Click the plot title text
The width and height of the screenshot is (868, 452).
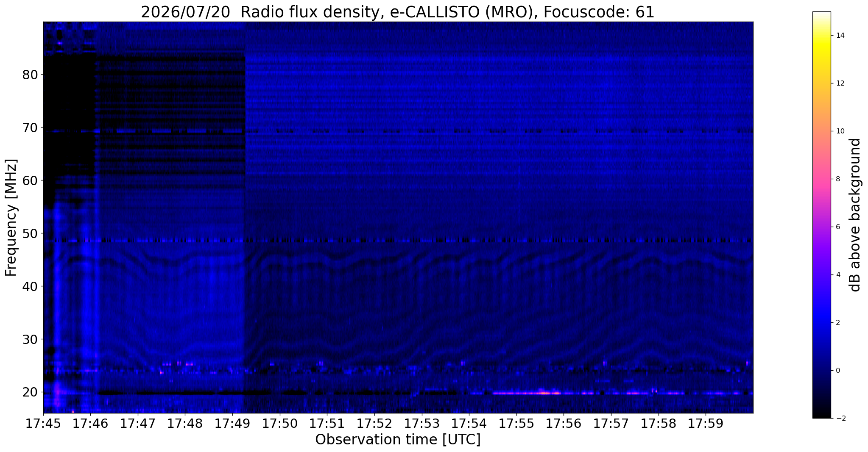[398, 12]
